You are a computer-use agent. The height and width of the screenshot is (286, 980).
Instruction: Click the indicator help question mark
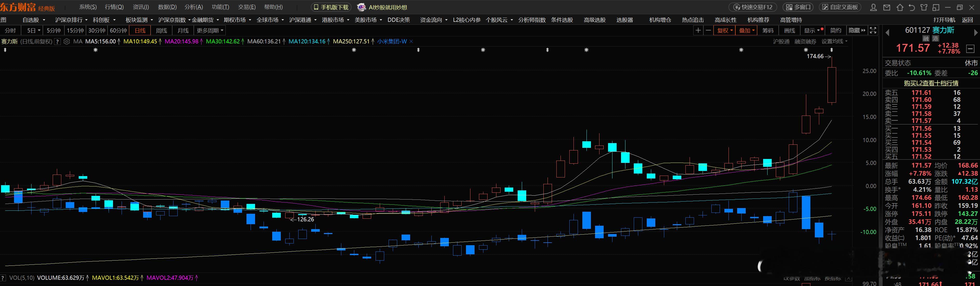tap(57, 42)
